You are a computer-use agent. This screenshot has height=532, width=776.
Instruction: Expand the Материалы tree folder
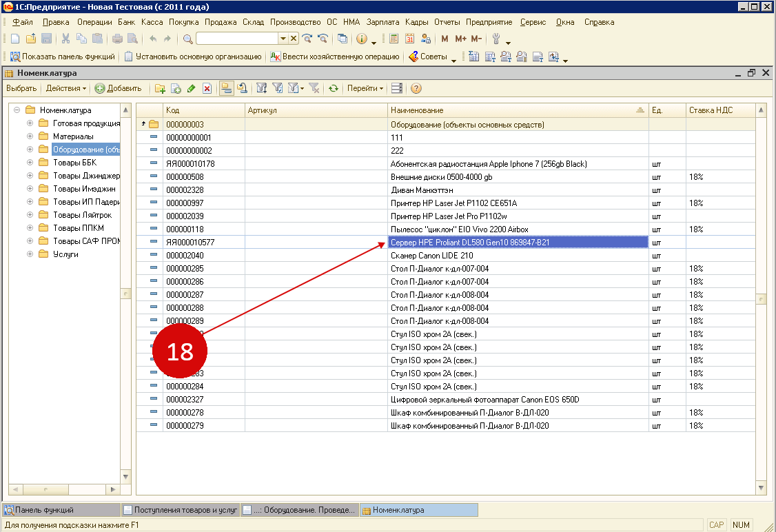coord(30,136)
